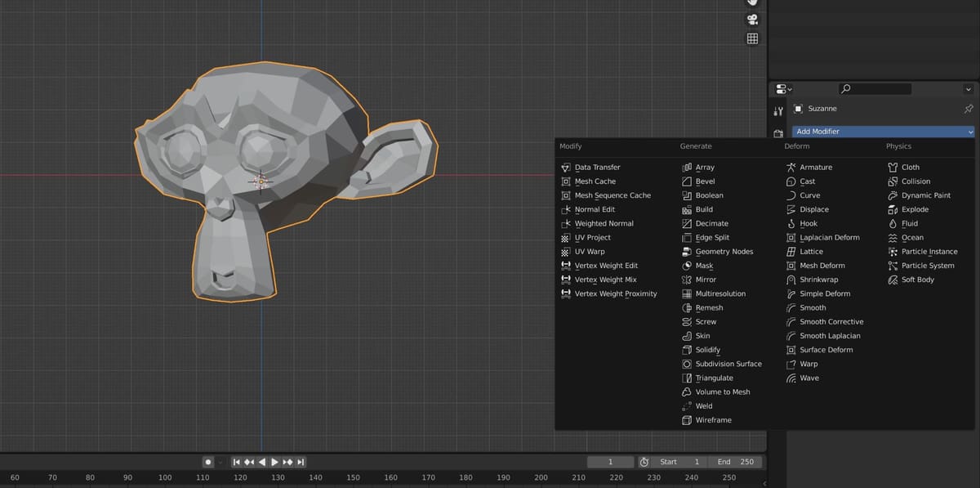Click the properties search field
980x488 pixels.
pyautogui.click(x=875, y=88)
